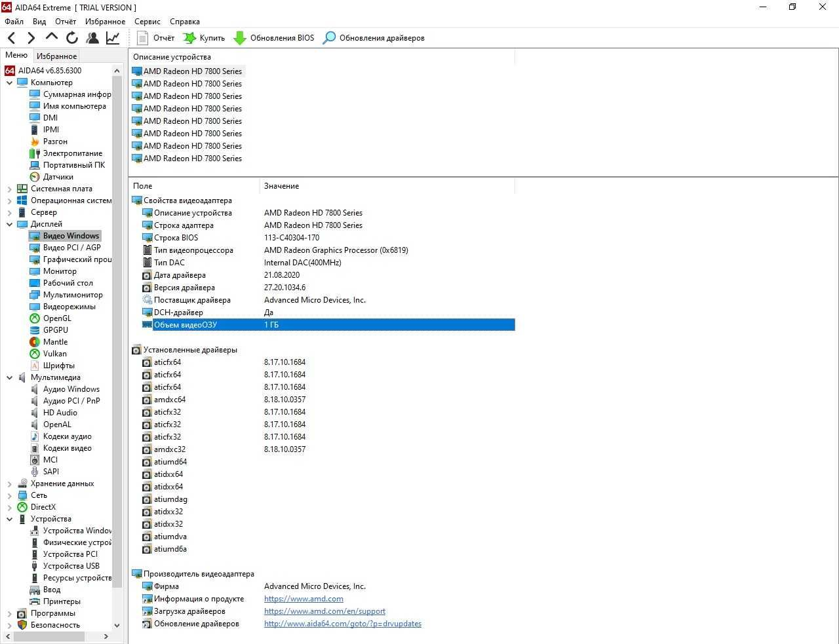Expand the Операционная система node

(x=10, y=200)
